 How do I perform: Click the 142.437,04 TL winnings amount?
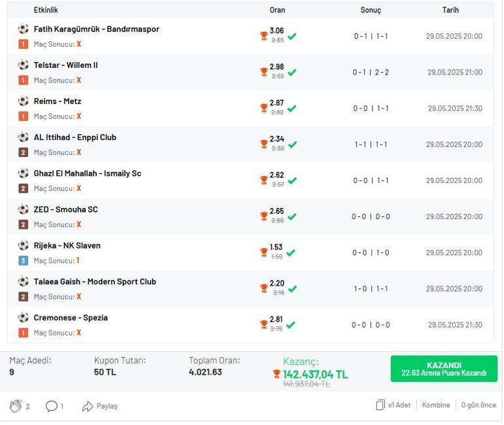(x=315, y=375)
